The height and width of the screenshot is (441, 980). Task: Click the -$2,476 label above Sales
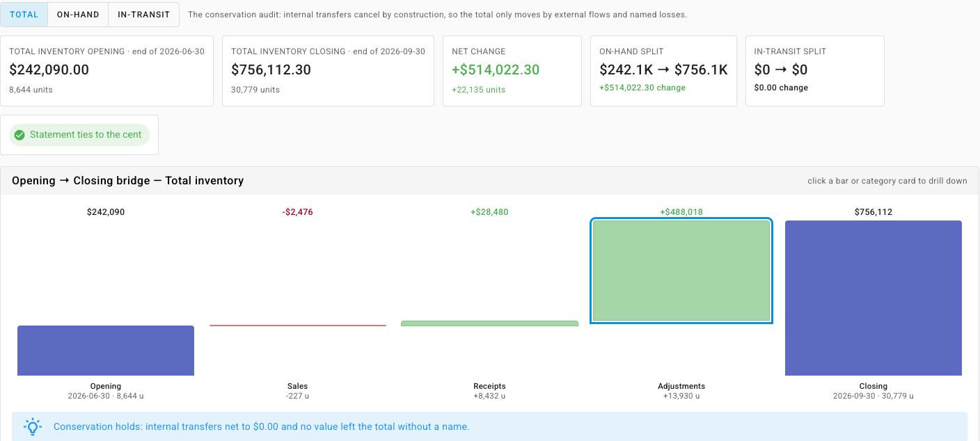(x=298, y=212)
